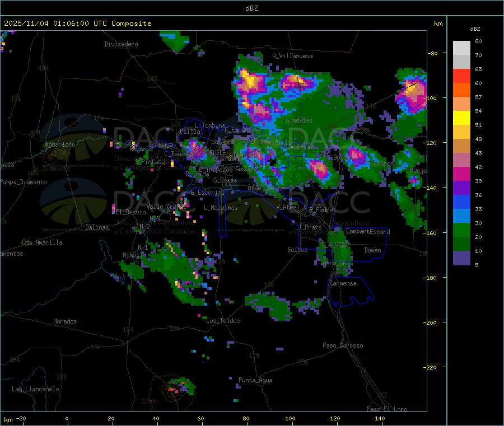This screenshot has height=426, width=504.
Task: Click the Lag.Llancanelo place label
Action: 35,390
